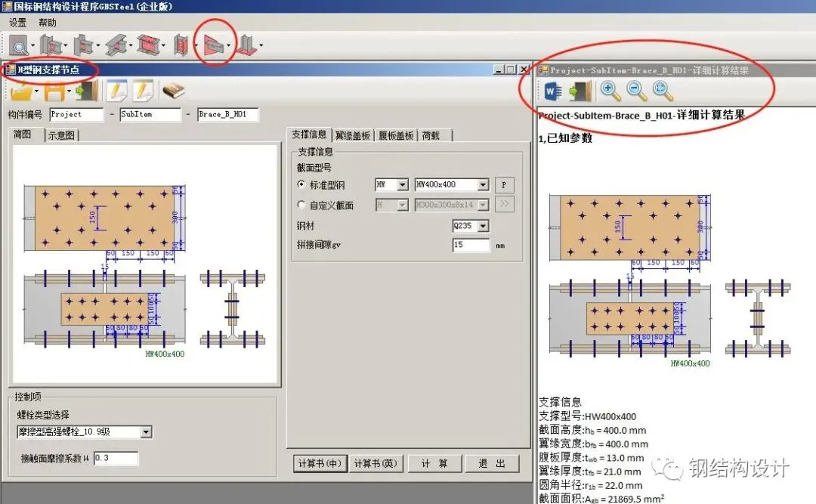Screen dimensions: 816x504
Task: Select the column-beam joint icon (third toolbar icon)
Action: point(83,45)
